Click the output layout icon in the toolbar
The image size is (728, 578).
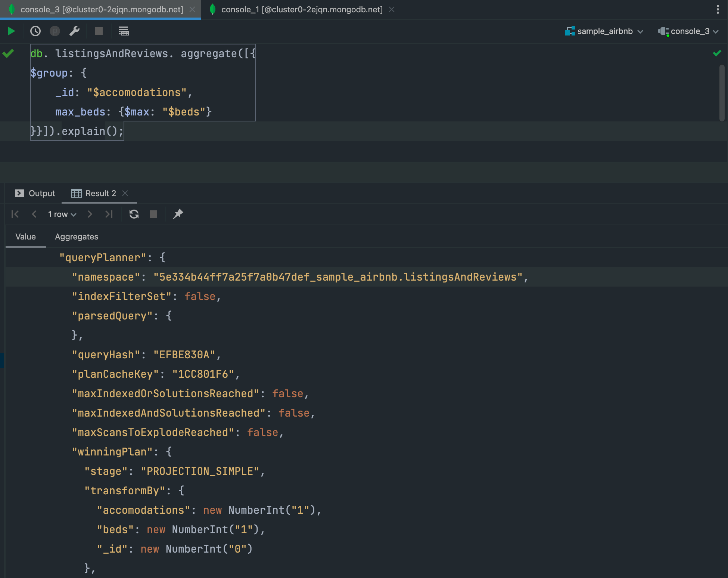(124, 31)
